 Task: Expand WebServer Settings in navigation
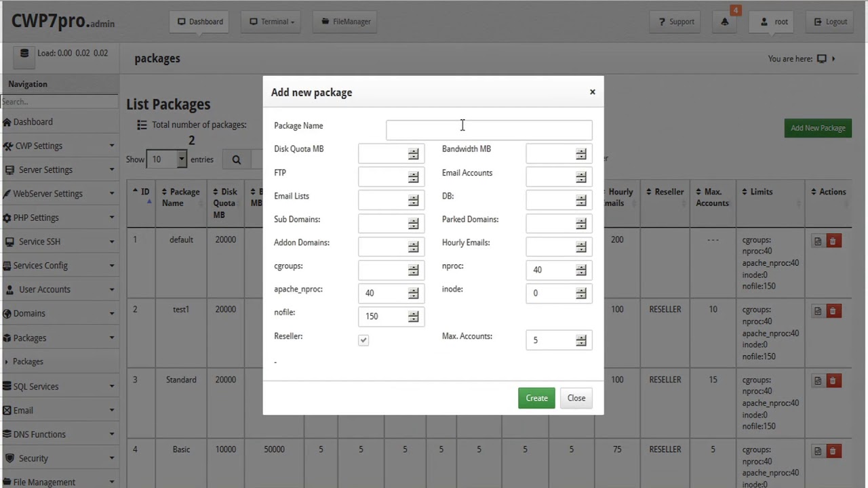coord(59,194)
